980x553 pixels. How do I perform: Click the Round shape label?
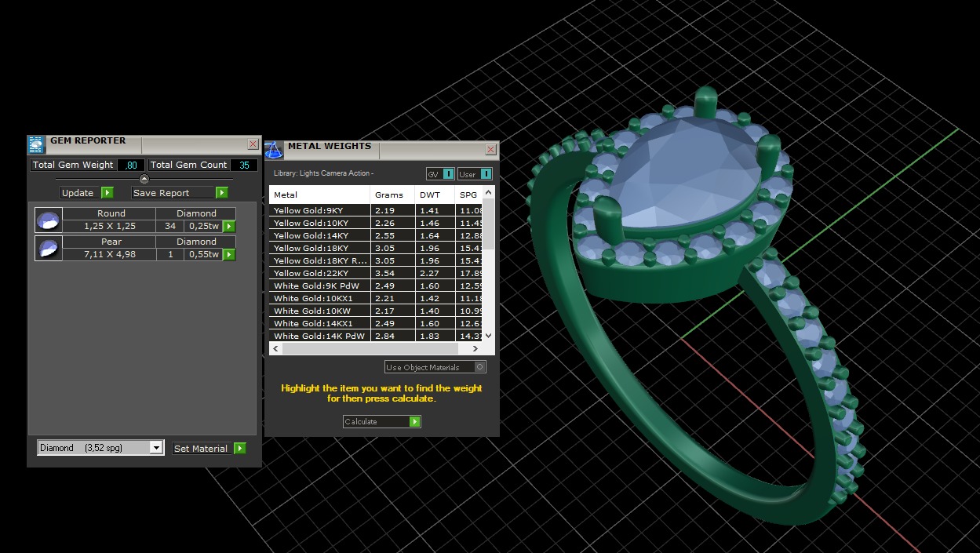(111, 213)
